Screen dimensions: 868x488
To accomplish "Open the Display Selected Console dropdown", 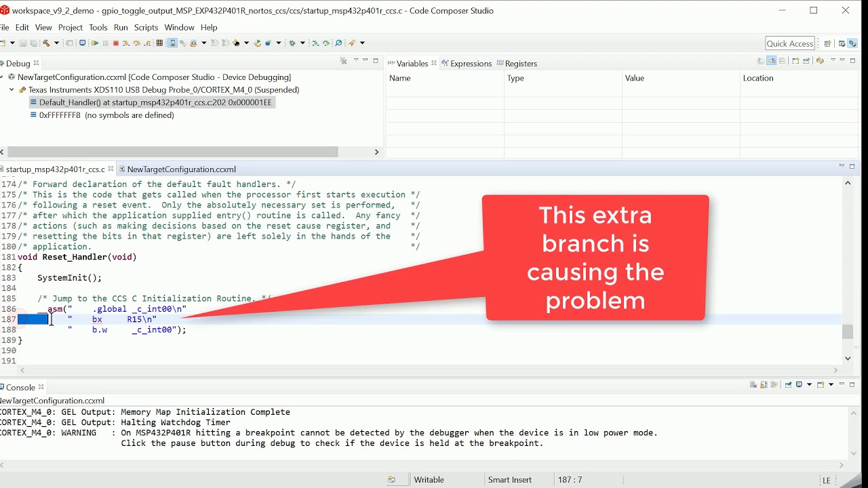I will (x=810, y=384).
